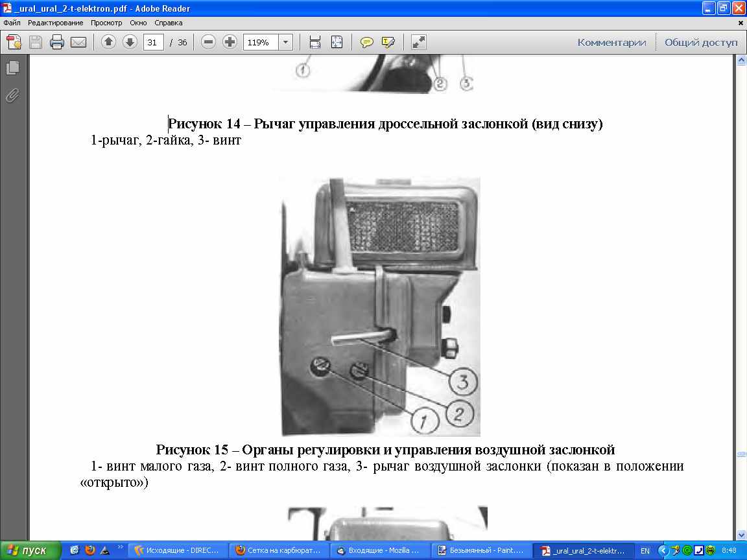This screenshot has height=560, width=747.
Task: Open the Комментарии pane
Action: coord(611,43)
